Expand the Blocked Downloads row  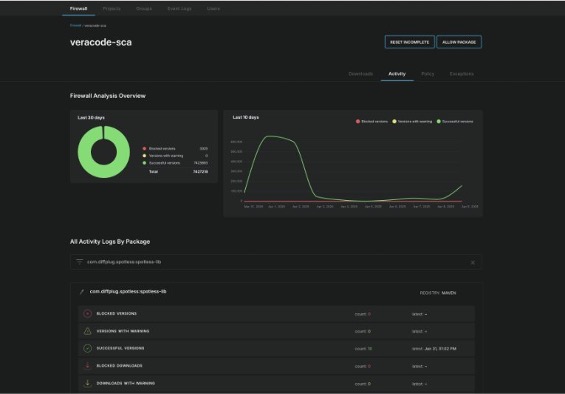coord(276,366)
